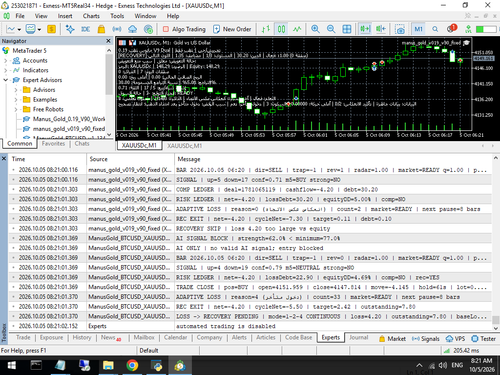The width and height of the screenshot is (500, 375).
Task: Tile windows using the grid icon
Action: pos(347,29)
